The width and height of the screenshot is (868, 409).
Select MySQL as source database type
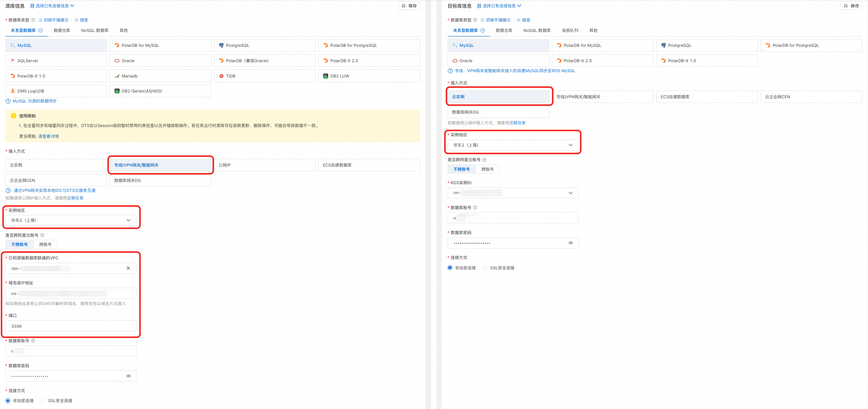tap(56, 45)
